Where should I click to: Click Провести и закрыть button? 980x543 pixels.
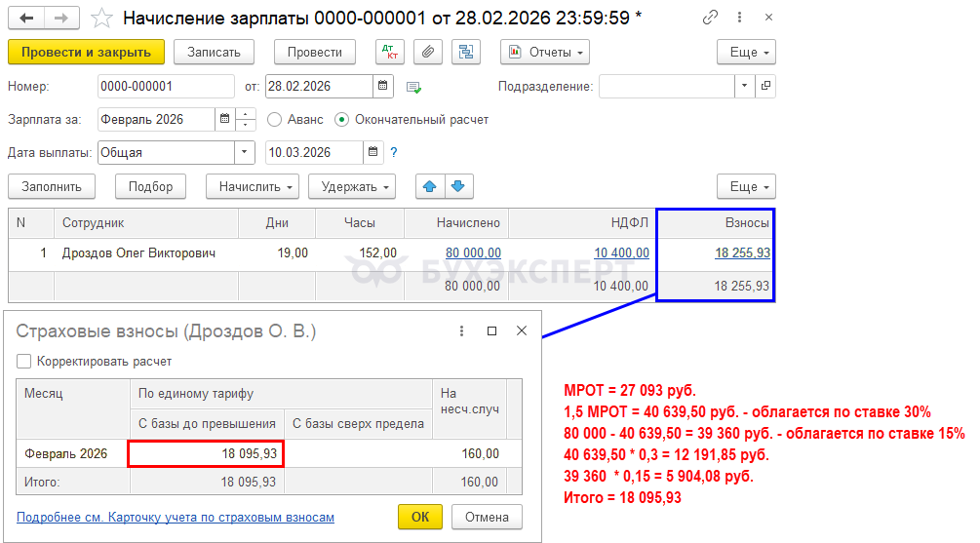pos(86,52)
